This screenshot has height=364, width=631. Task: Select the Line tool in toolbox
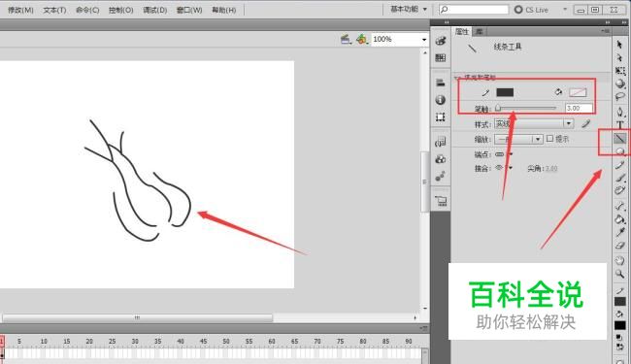coord(619,139)
